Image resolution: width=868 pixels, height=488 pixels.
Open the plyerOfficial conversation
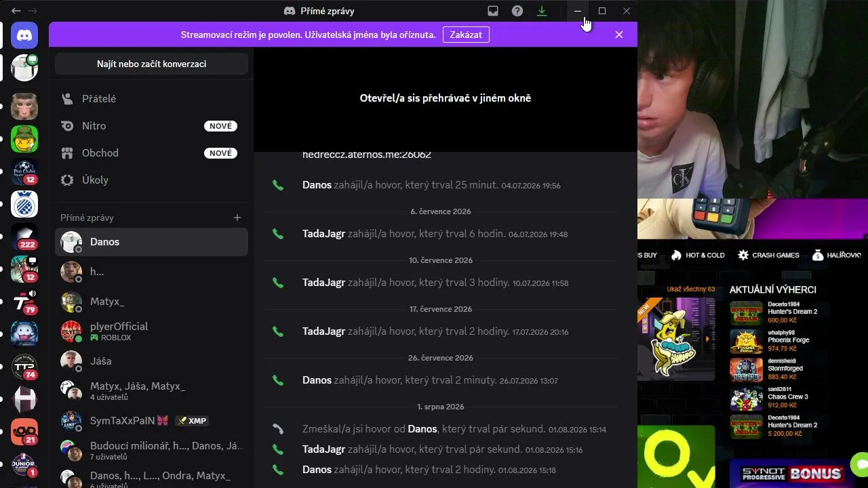[x=151, y=331]
